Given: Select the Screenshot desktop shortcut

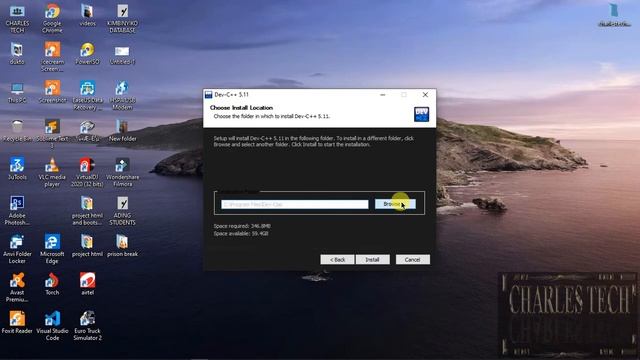Looking at the screenshot, I should tap(52, 93).
